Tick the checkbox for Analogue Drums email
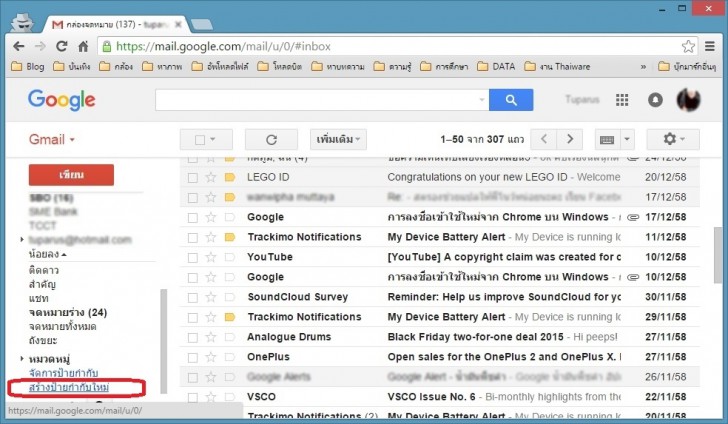 pyautogui.click(x=193, y=337)
